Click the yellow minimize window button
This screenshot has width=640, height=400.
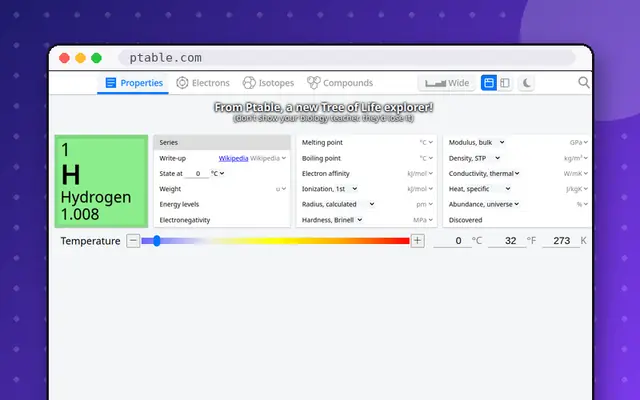tap(80, 58)
